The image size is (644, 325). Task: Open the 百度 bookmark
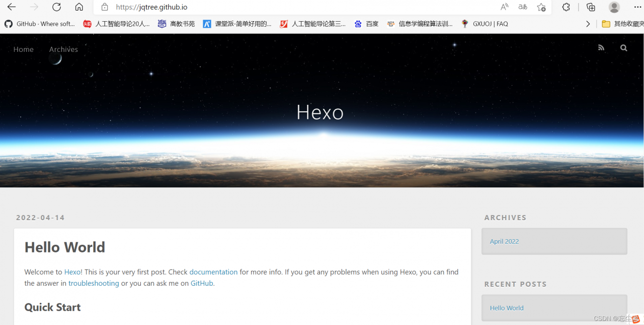[x=366, y=24]
